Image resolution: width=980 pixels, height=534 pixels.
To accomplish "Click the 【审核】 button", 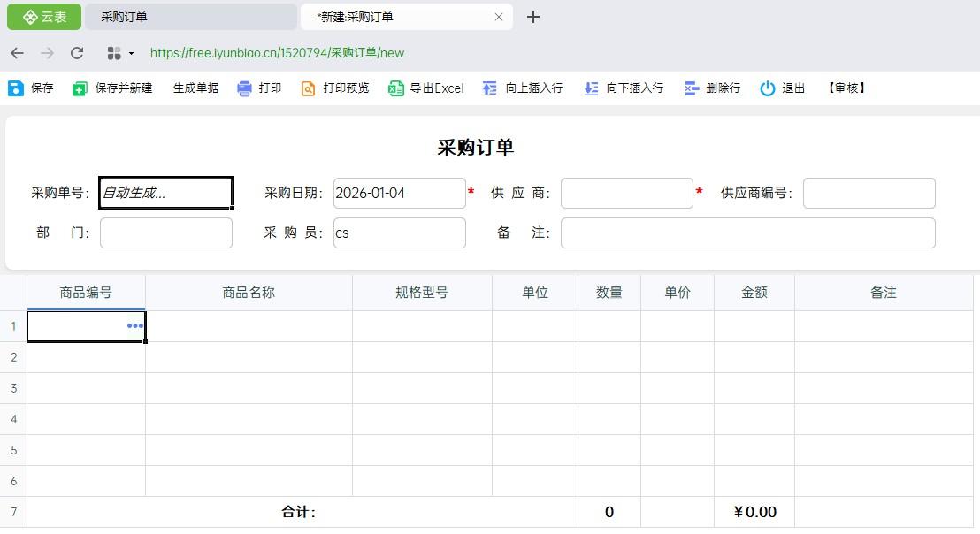I will click(x=846, y=88).
